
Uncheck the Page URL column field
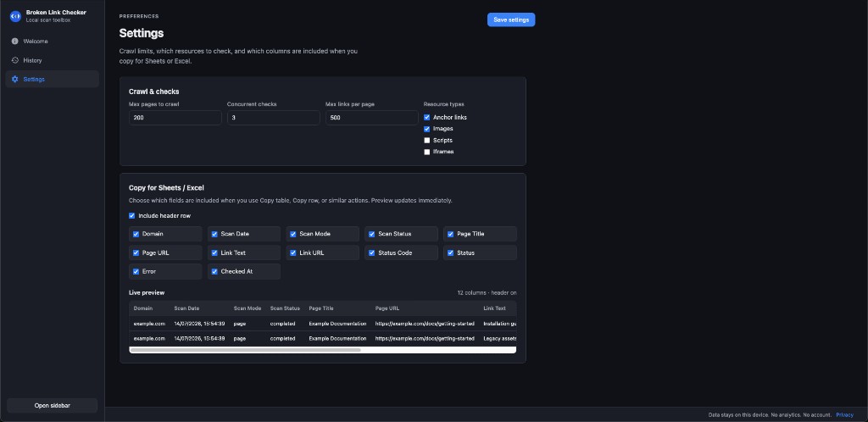click(x=136, y=253)
